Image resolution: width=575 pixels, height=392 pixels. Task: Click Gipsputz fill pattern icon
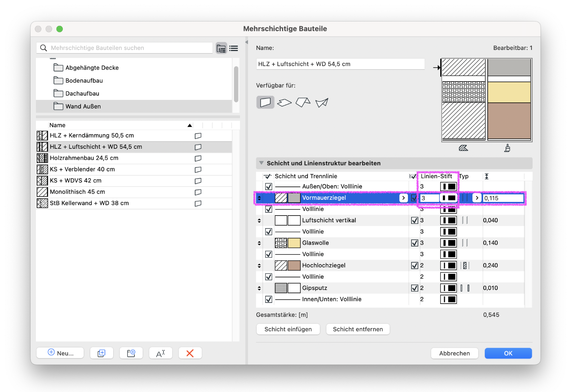281,288
